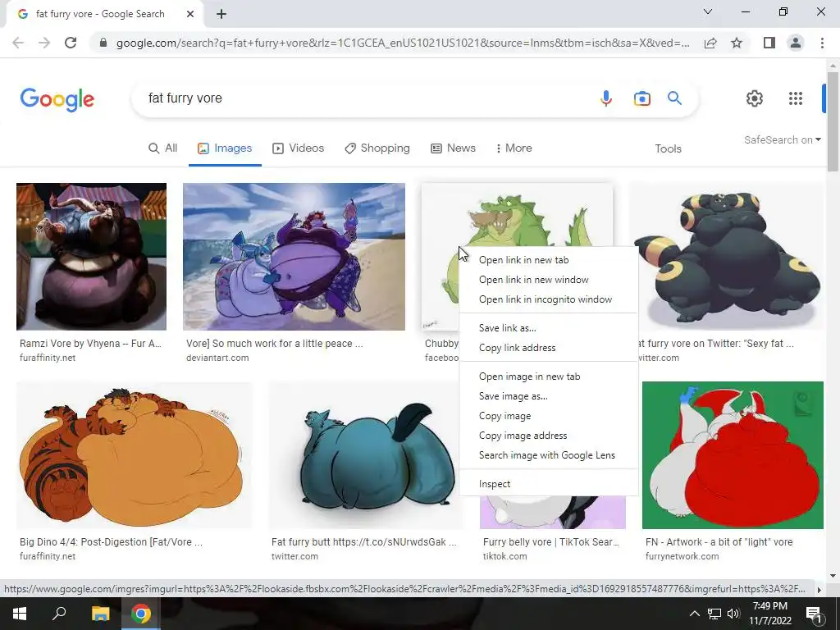Open the FN - Artwork thumbnail
Screen dimensions: 840x630
(733, 455)
